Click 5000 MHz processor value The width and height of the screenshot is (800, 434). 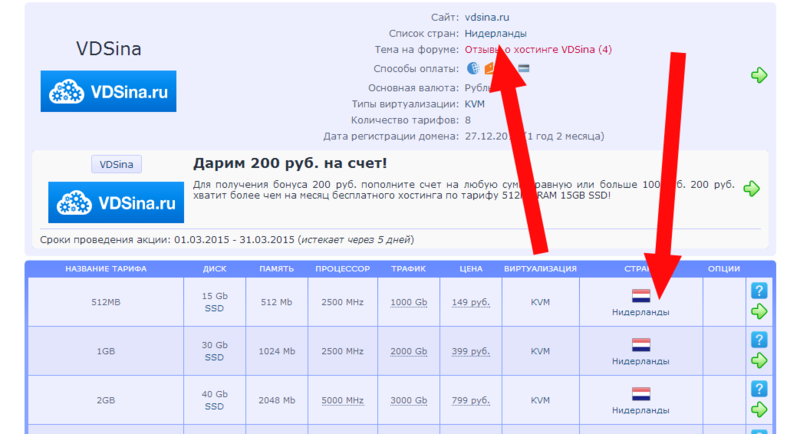(x=342, y=400)
